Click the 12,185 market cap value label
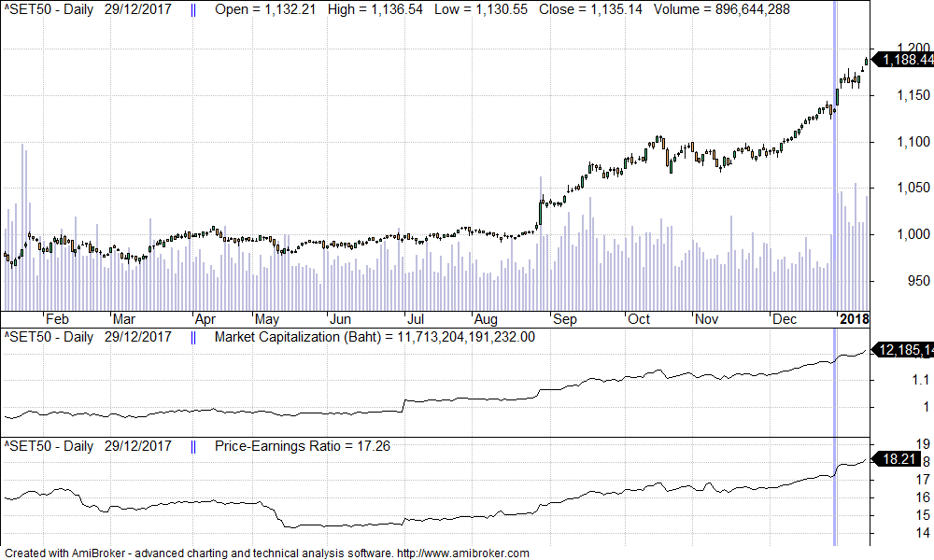The width and height of the screenshot is (934, 560). point(904,350)
